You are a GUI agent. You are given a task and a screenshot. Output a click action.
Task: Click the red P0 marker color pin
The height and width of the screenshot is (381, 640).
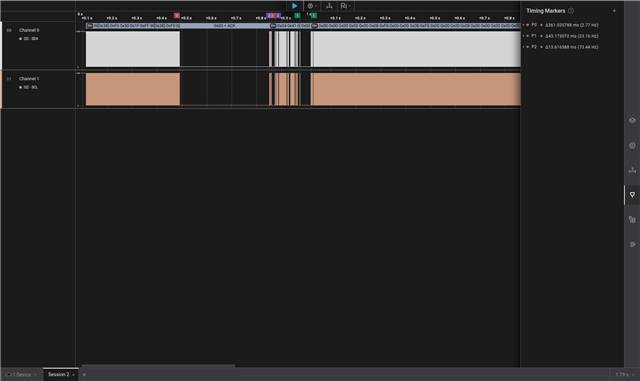click(528, 25)
